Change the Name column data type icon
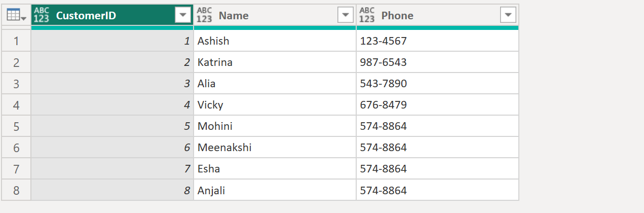 point(204,16)
